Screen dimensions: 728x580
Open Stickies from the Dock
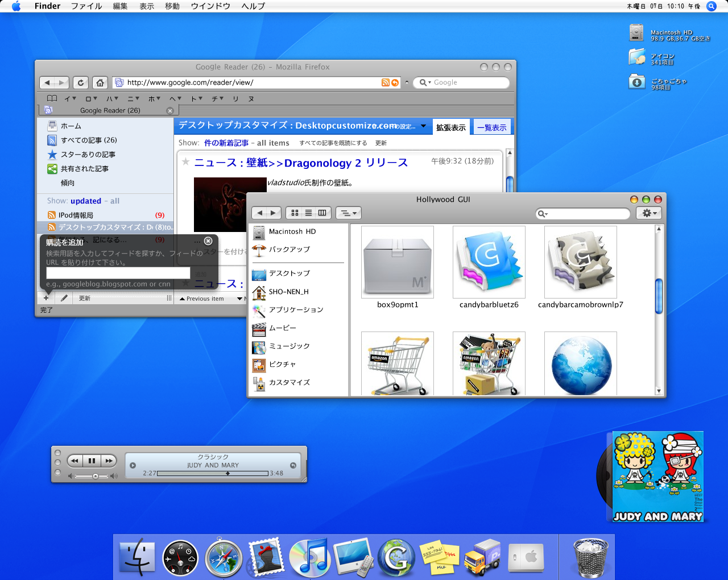pyautogui.click(x=439, y=558)
